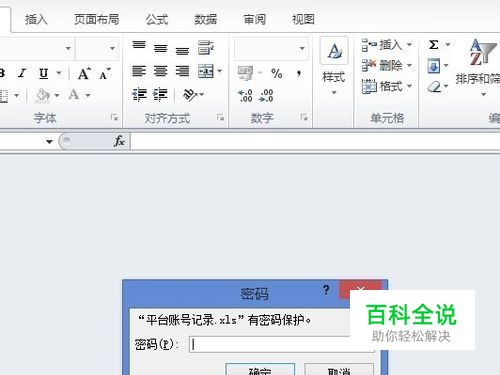Open the text orientation menu

(x=193, y=95)
